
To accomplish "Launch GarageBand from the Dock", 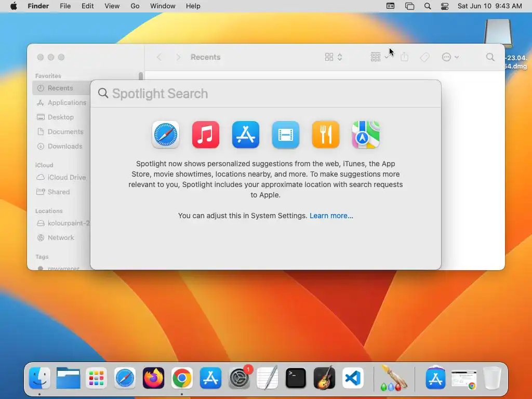I will [x=324, y=378].
